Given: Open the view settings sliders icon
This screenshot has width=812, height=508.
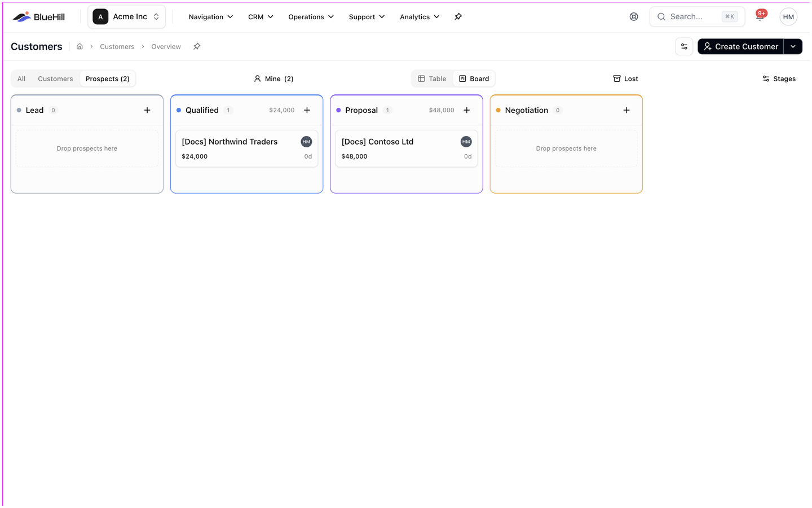Looking at the screenshot, I should pos(684,47).
